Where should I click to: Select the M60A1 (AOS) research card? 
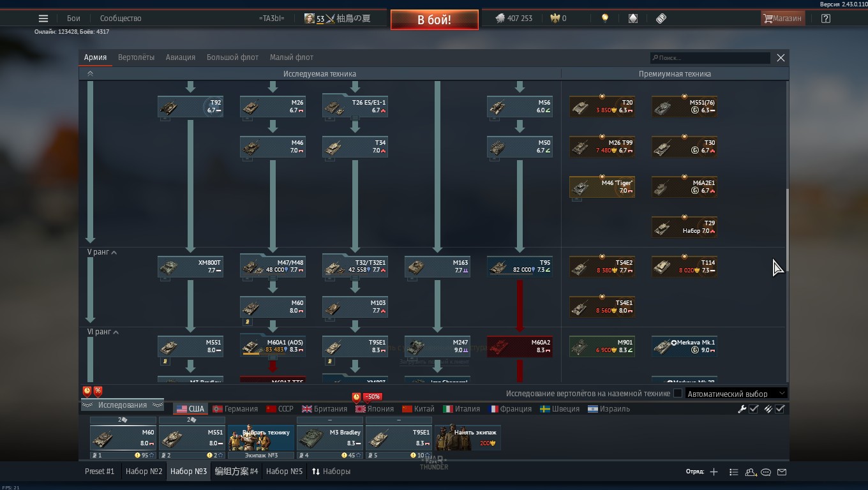click(273, 346)
